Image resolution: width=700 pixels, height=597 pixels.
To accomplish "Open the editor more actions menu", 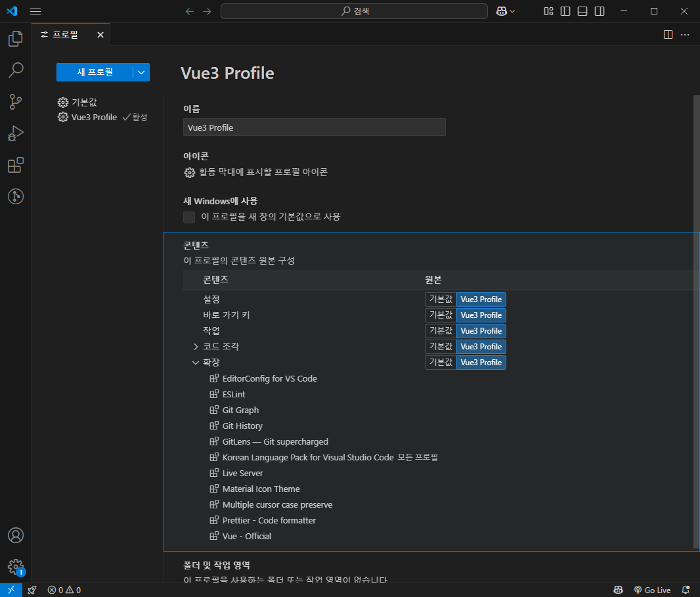I will (x=685, y=34).
